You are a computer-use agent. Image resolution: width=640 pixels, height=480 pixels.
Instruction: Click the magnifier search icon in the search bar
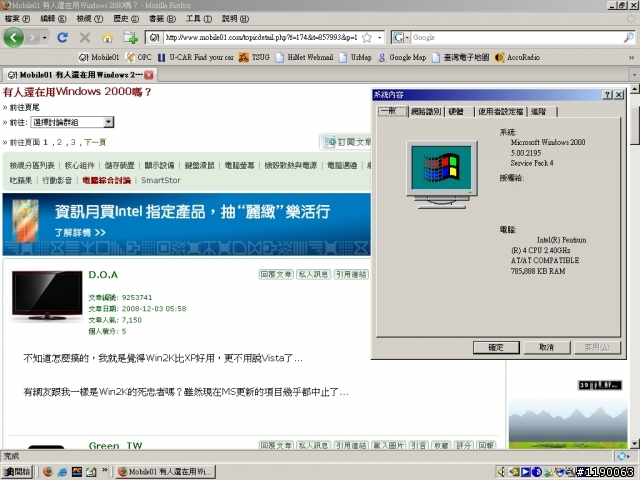click(x=629, y=38)
